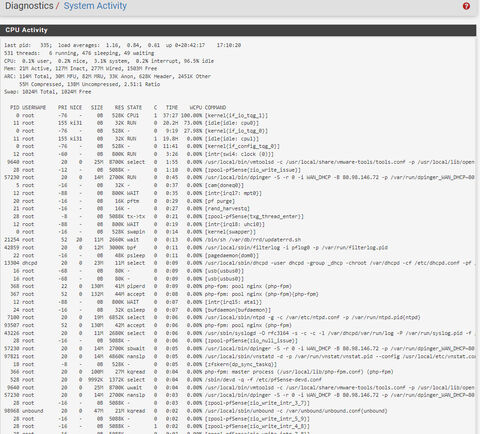The image size is (480, 434).
Task: Select the USERNAME column header
Action: tap(34, 107)
